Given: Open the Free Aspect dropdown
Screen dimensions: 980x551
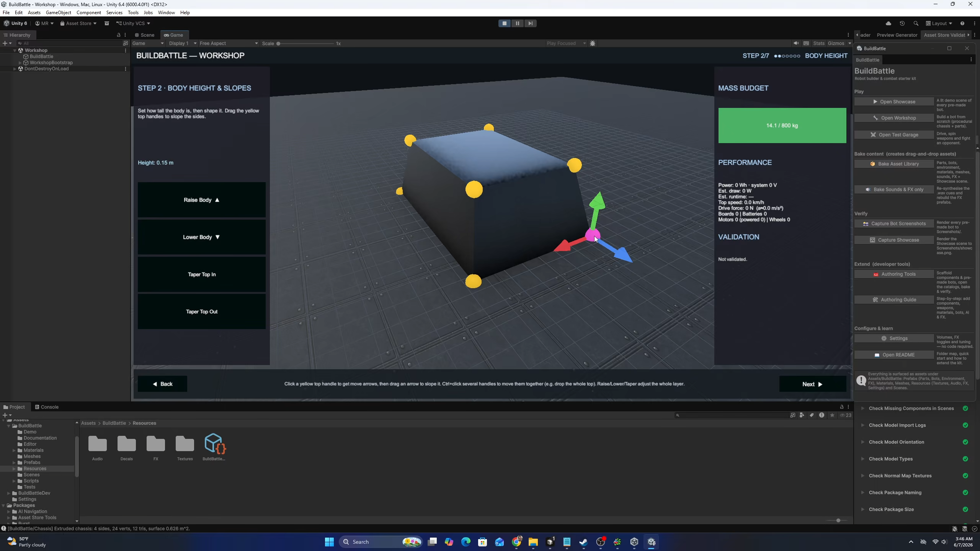Looking at the screenshot, I should (229, 43).
